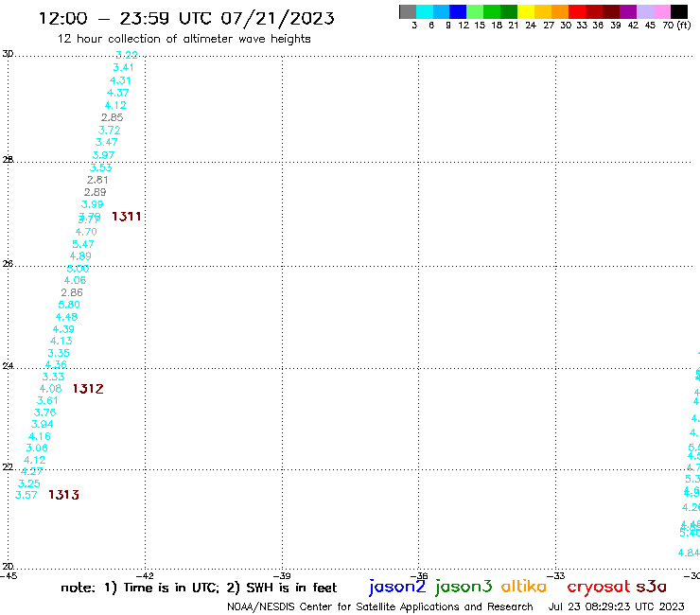Select the 4.37 wave height reading

click(x=118, y=93)
